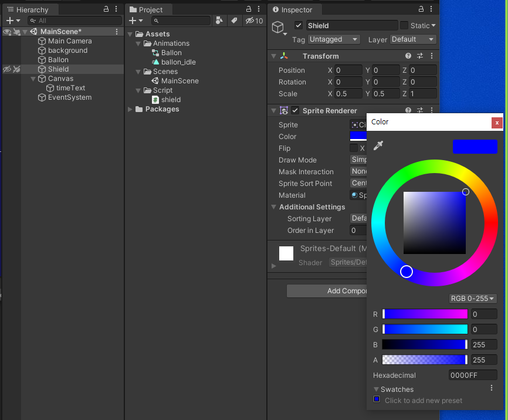Open the Hierarchy create plus button

[x=13, y=21]
